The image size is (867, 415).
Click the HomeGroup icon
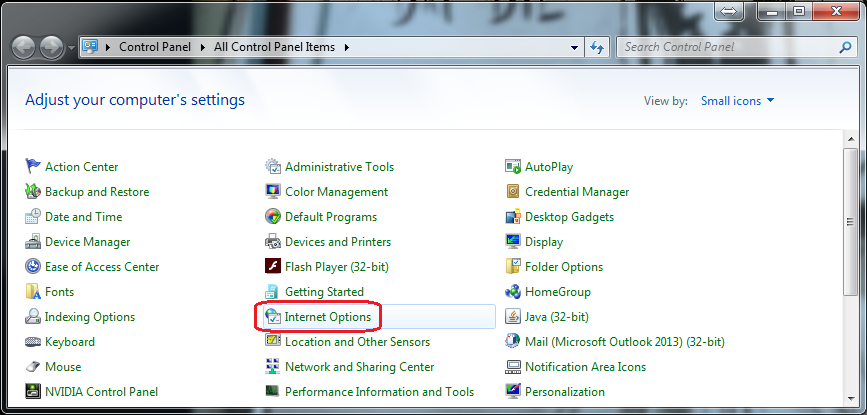tap(513, 292)
